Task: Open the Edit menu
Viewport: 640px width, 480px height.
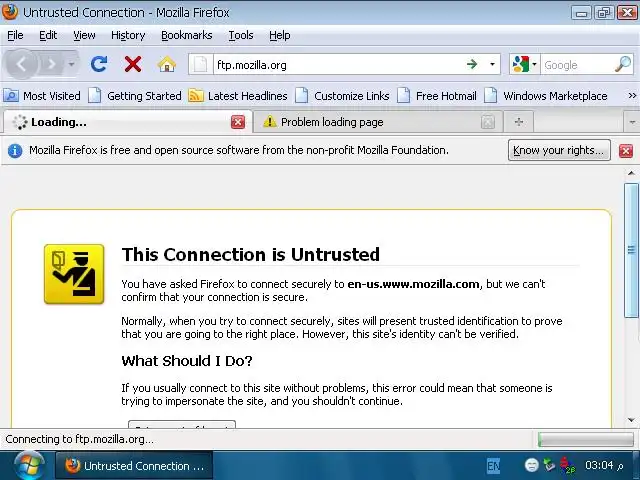Action: pos(48,36)
